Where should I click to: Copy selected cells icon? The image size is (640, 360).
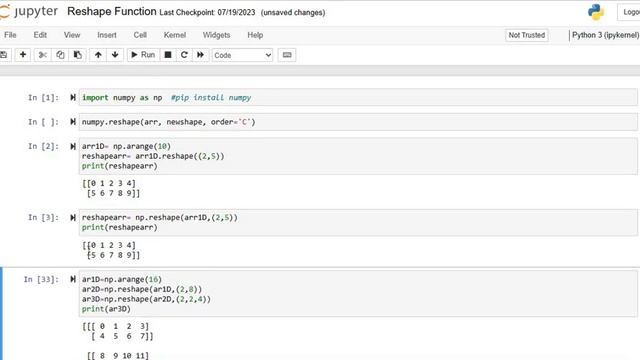[x=60, y=55]
